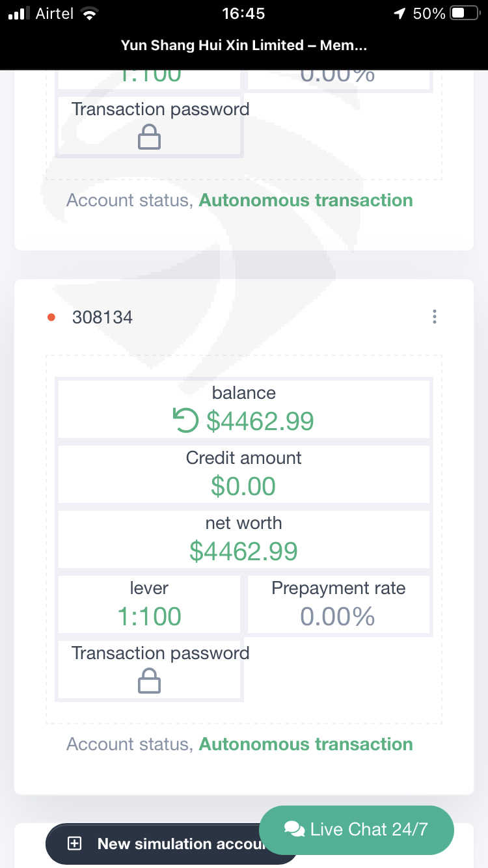Tap the plus icon for New simulation account
Image resolution: width=488 pixels, height=868 pixels.
[x=75, y=844]
